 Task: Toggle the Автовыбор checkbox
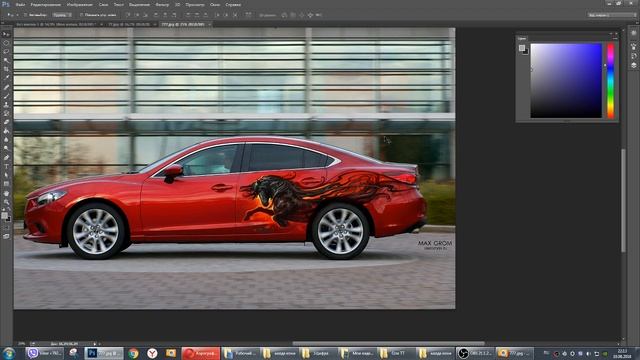pos(25,15)
